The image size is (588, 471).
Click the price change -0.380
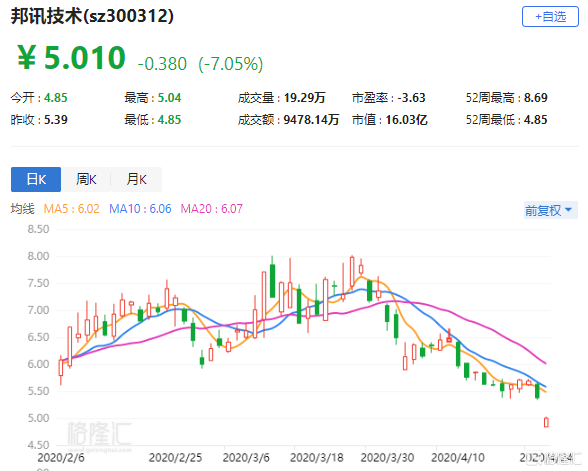[162, 64]
